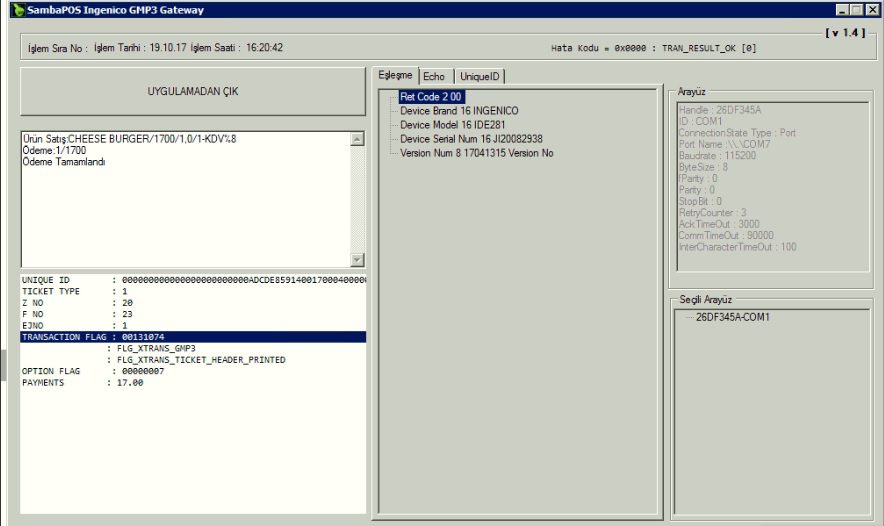Click Version Num 8 17041315 item
Screen dimensions: 884x526
pyautogui.click(x=476, y=153)
